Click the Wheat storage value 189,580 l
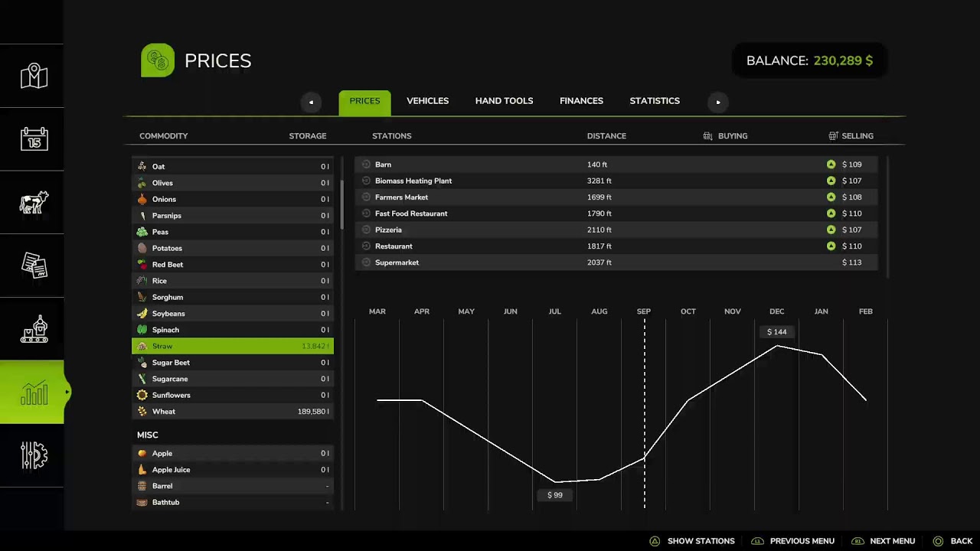980x551 pixels. click(x=313, y=412)
